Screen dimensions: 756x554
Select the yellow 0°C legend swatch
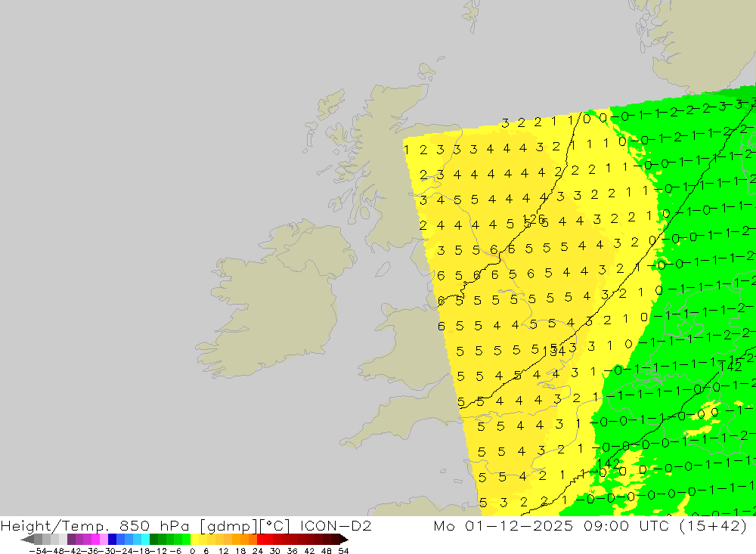click(195, 539)
